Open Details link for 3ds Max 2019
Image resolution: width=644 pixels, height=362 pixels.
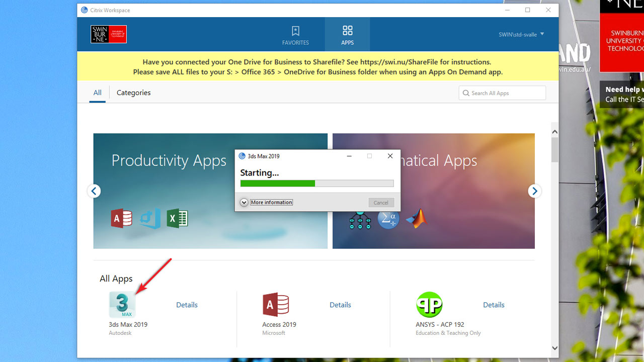(187, 305)
